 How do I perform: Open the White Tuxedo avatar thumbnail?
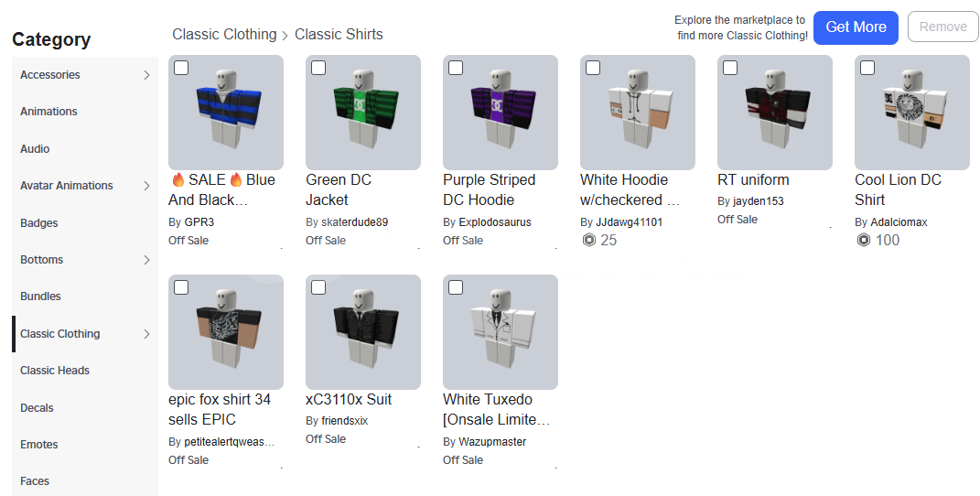tap(500, 332)
